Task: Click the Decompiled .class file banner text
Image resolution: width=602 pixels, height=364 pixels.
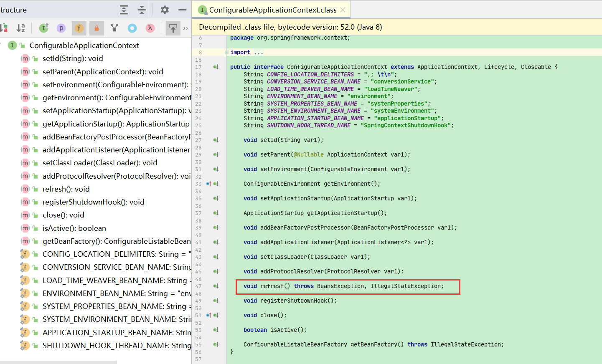Action: (x=290, y=27)
